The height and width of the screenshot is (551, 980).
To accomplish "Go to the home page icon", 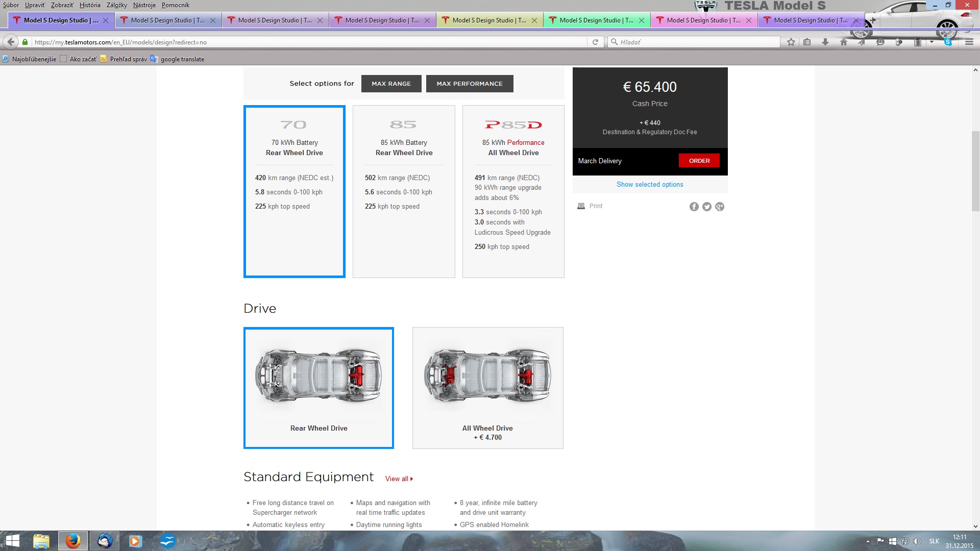I will pyautogui.click(x=844, y=42).
